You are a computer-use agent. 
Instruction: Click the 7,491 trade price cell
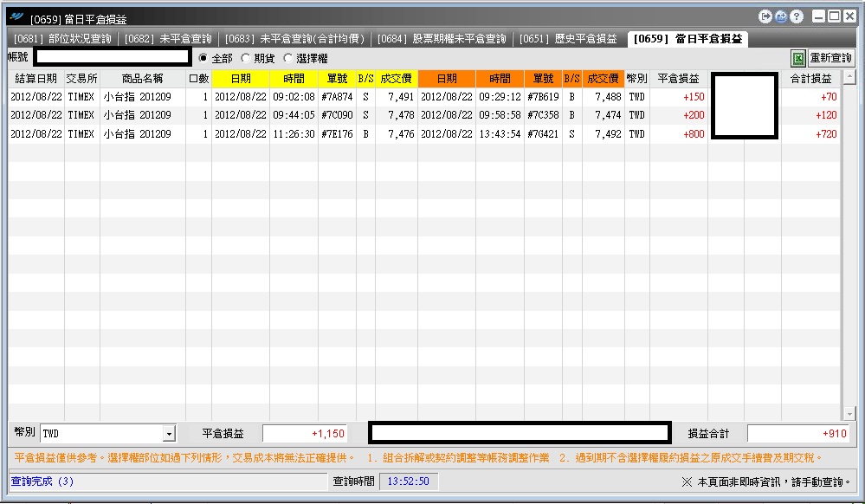point(396,97)
